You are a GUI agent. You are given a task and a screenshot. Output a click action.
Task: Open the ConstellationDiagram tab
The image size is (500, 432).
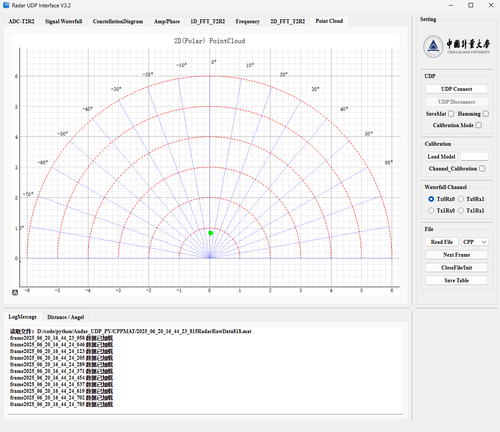point(118,21)
